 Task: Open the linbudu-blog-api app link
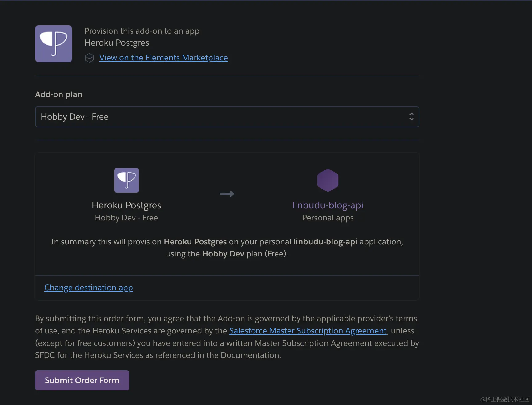click(328, 205)
